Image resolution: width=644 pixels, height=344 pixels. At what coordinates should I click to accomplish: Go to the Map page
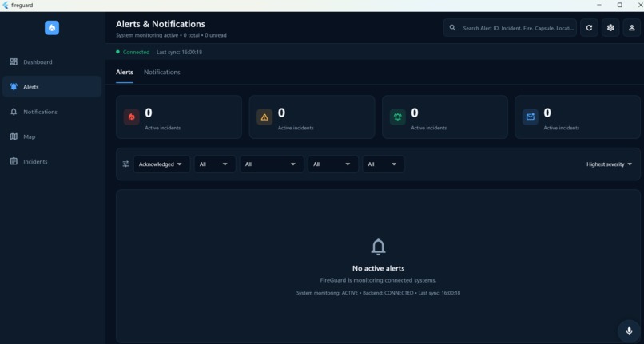click(x=52, y=136)
